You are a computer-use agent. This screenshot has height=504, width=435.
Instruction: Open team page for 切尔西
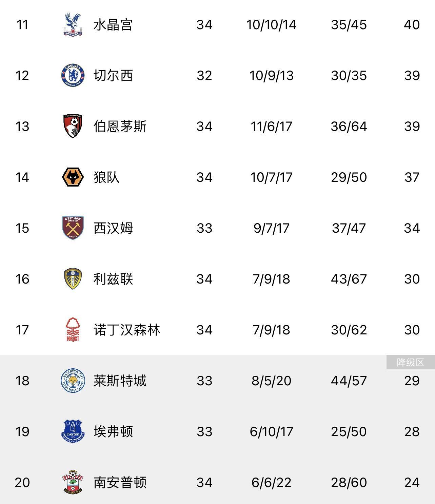[x=113, y=76]
